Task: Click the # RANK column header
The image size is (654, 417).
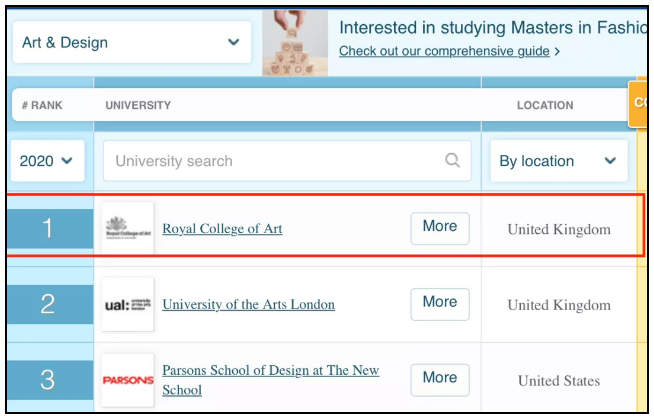Action: coord(42,105)
